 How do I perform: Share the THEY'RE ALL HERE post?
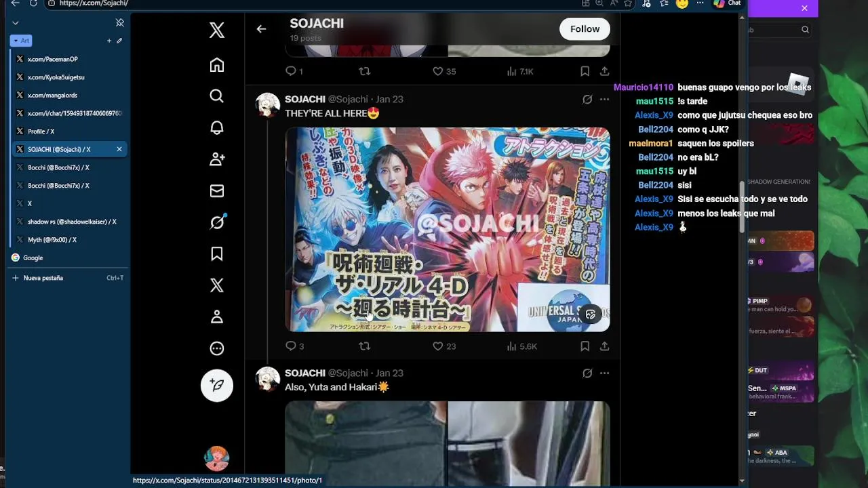[x=604, y=346]
